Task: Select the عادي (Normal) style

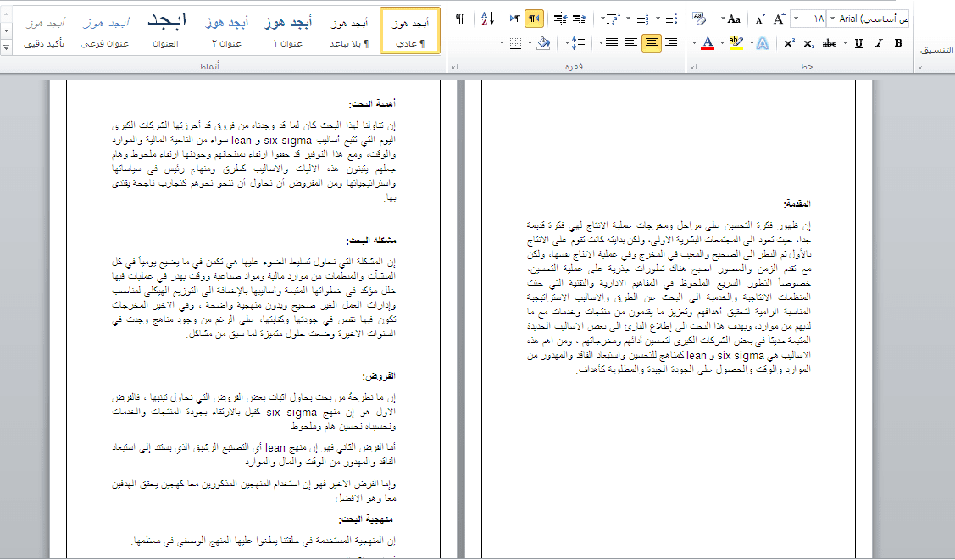Action: pos(410,31)
